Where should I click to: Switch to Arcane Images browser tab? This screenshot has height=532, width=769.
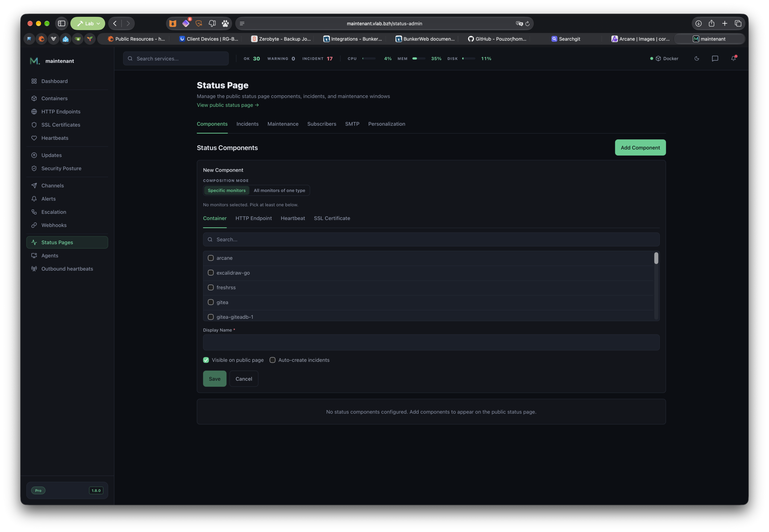640,39
